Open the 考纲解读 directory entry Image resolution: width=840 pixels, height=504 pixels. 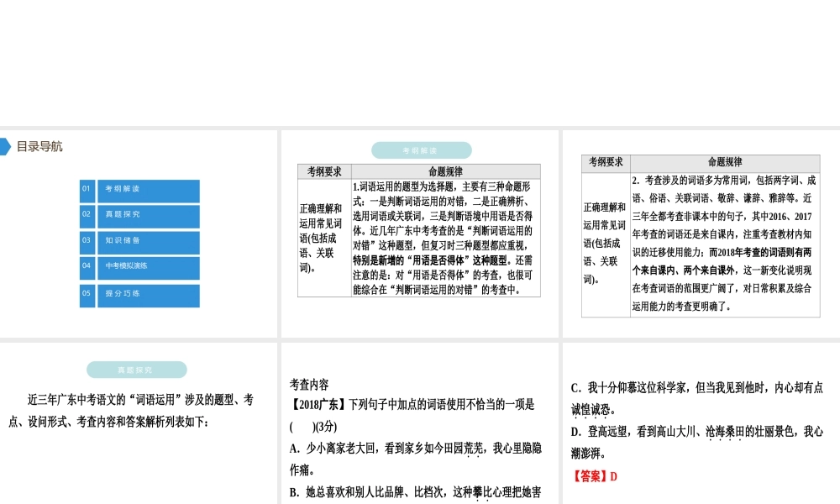coord(149,191)
